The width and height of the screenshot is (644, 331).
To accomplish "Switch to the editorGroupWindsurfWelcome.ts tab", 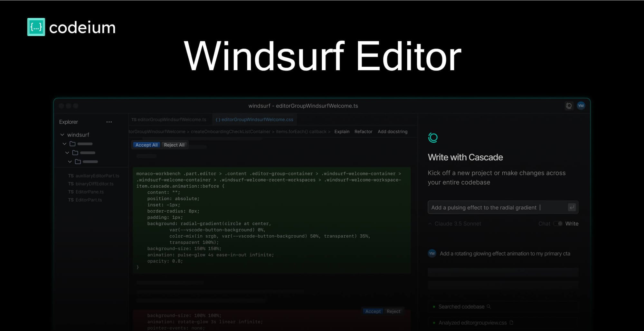I will click(x=169, y=119).
